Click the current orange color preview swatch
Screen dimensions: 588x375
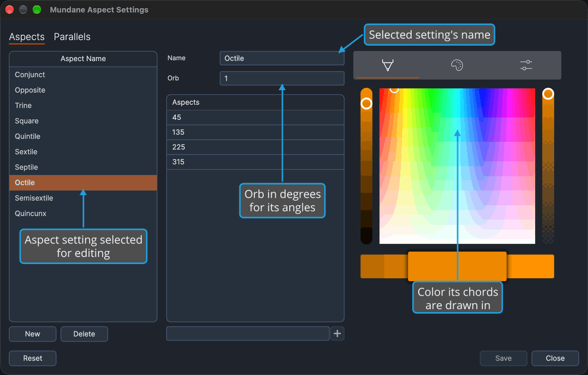[x=457, y=266]
